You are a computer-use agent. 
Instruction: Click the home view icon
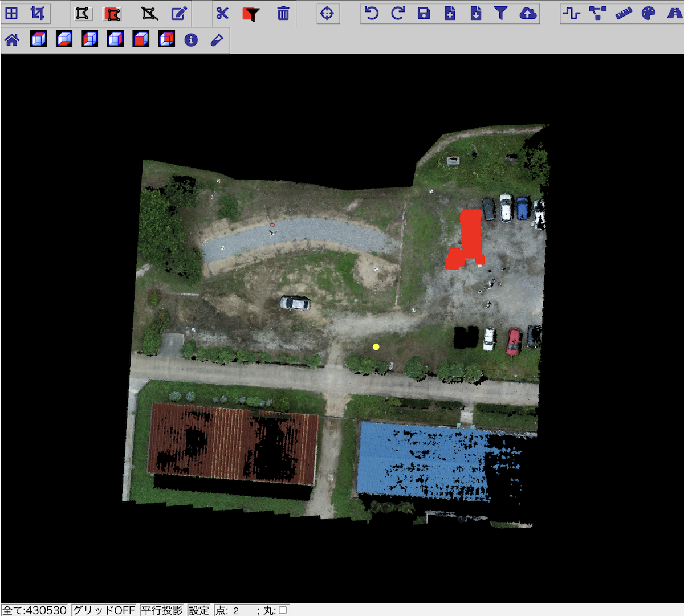pos(12,40)
